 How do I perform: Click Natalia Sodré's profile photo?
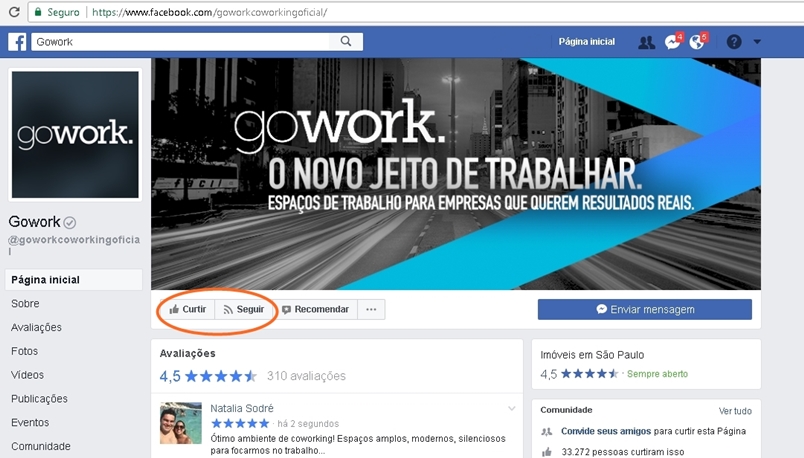coord(181,423)
